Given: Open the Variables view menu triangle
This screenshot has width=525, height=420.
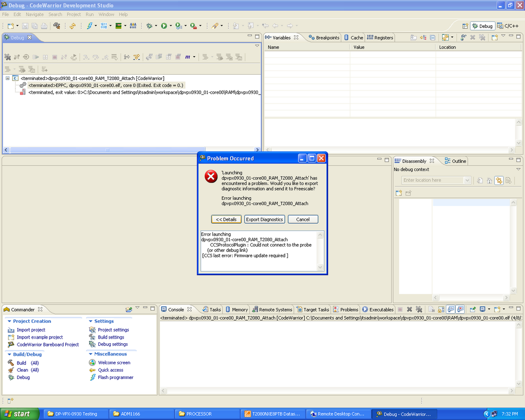Looking at the screenshot, I should [x=503, y=37].
